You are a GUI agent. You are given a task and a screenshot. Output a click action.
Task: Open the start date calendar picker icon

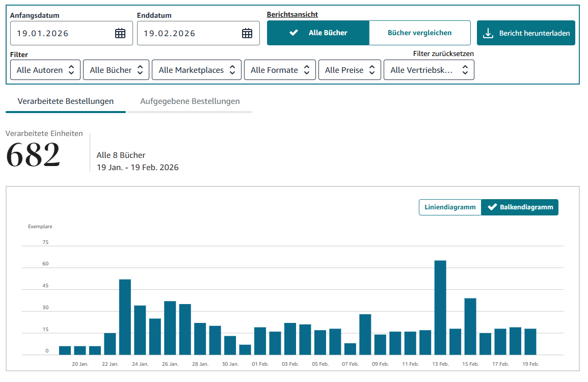tap(120, 34)
